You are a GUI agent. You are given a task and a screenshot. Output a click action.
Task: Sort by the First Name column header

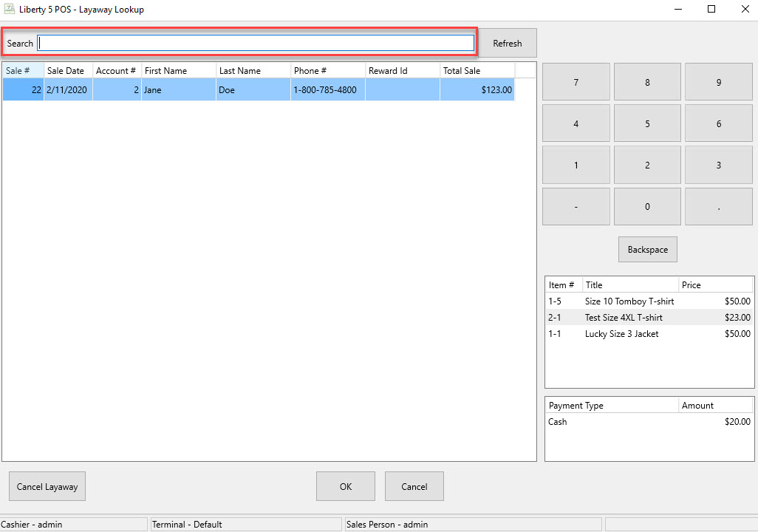[x=179, y=71]
